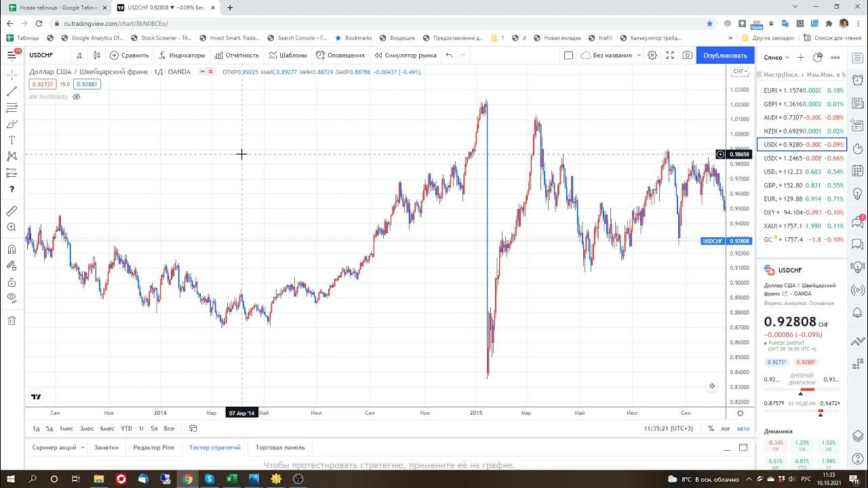
Task: Open the CHF currency dropdown on price axis
Action: (739, 71)
